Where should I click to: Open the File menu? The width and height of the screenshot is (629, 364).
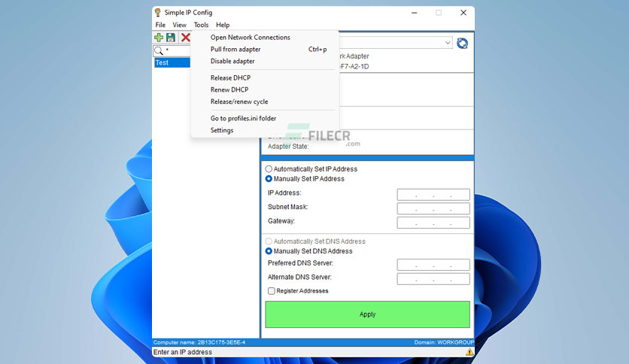point(160,25)
